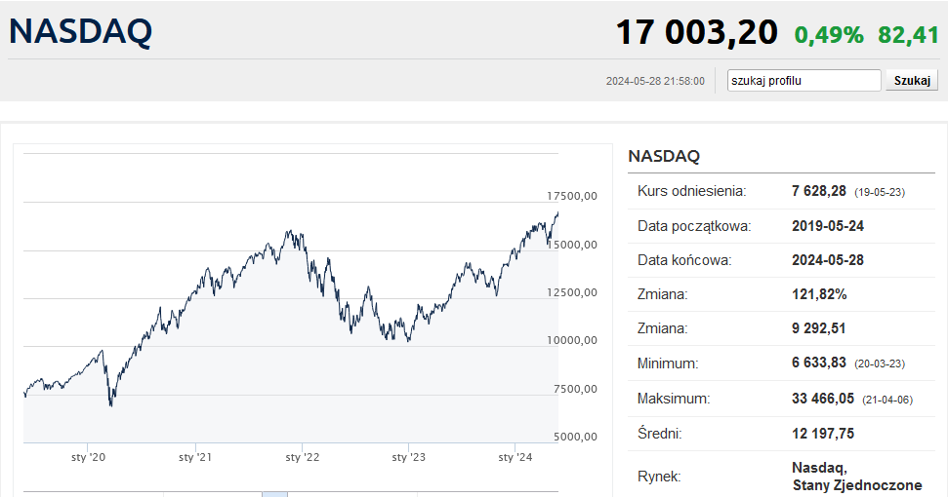Click the Data początkowa date 2019-05-24
Image resolution: width=948 pixels, height=497 pixels.
point(827,226)
